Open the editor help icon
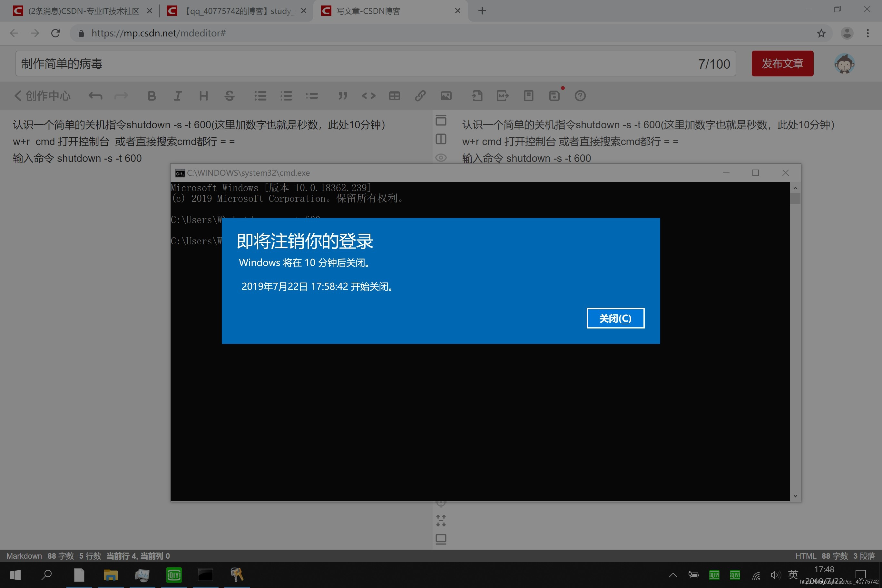882x588 pixels. point(580,96)
